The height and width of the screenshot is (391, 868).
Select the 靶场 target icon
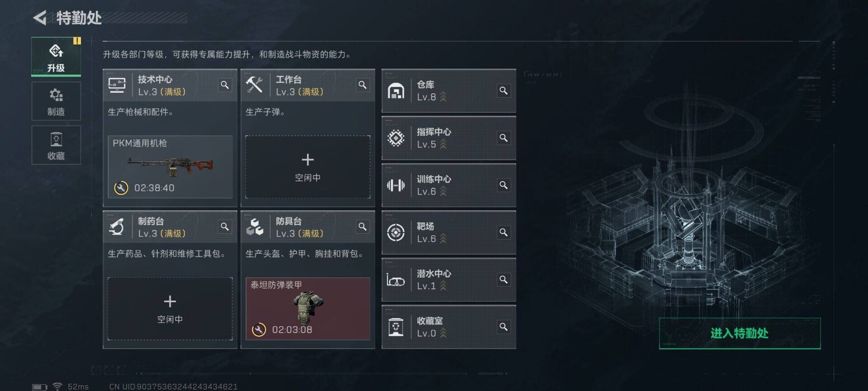coord(396,233)
